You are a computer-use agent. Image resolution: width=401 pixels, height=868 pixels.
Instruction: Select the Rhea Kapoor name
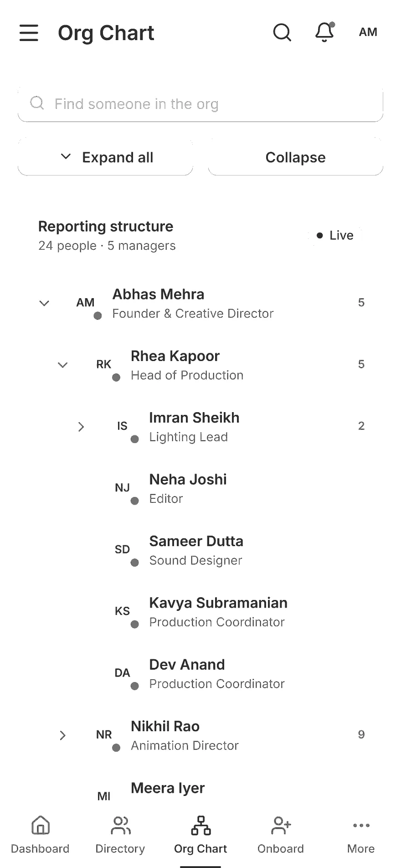[175, 356]
